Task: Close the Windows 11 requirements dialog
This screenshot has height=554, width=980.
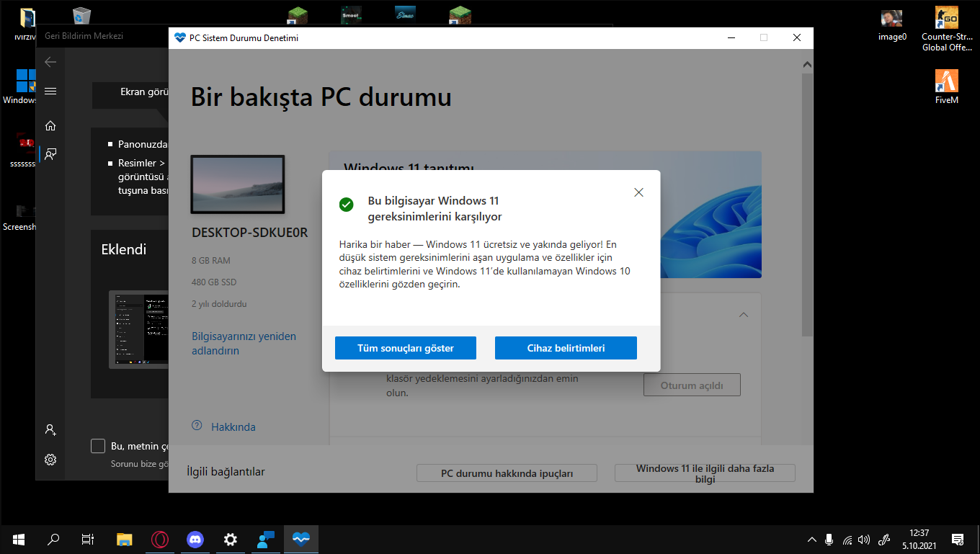Action: point(638,192)
